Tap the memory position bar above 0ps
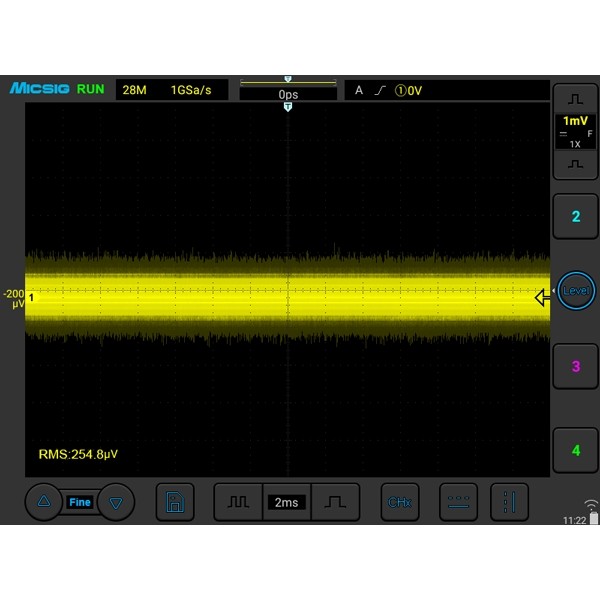The width and height of the screenshot is (600, 600). [x=288, y=81]
